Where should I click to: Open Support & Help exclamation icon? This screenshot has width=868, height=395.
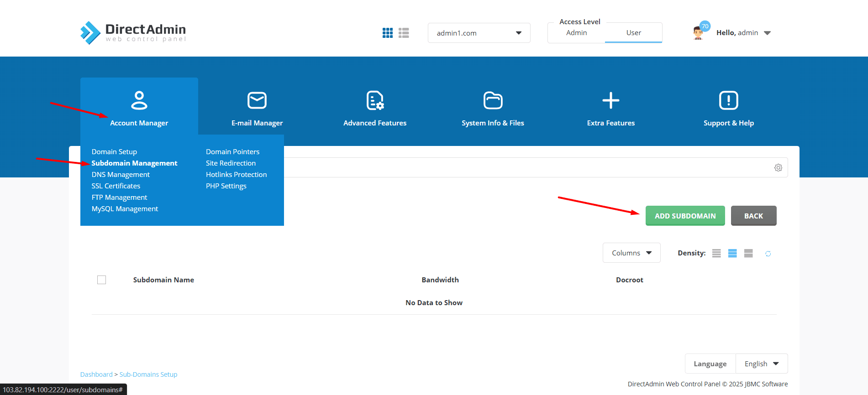point(728,100)
